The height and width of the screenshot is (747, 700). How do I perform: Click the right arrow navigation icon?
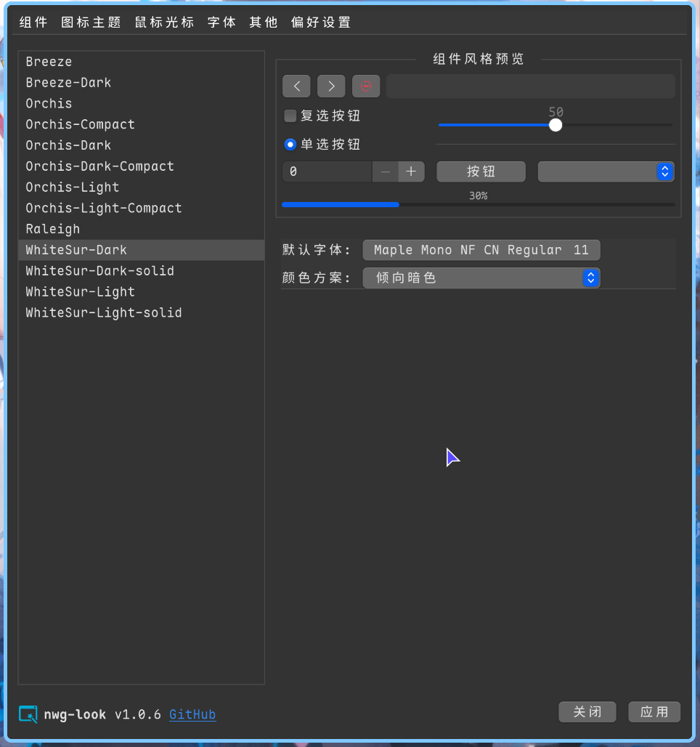click(x=331, y=86)
